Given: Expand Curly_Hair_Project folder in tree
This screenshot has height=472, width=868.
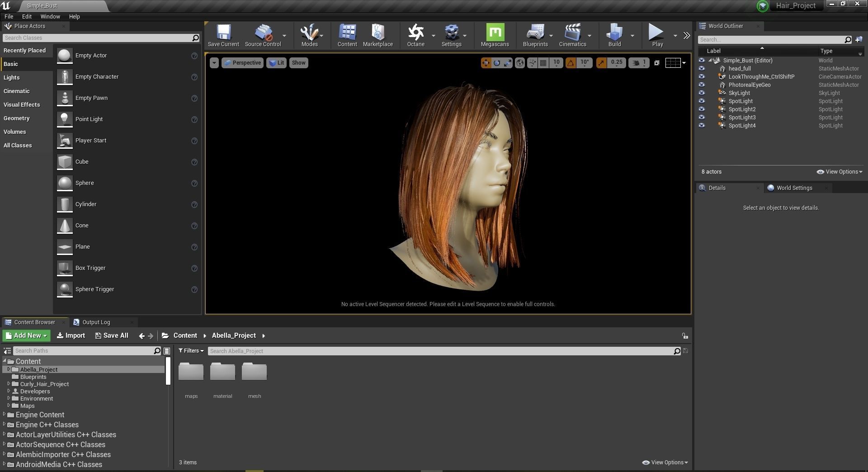Looking at the screenshot, I should (x=9, y=384).
